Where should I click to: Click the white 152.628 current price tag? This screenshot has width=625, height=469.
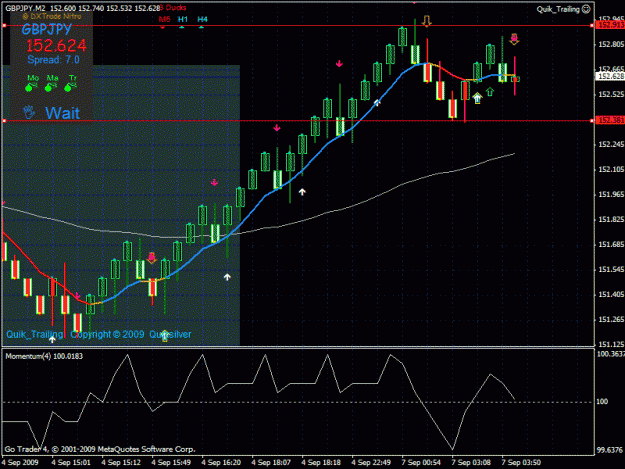pos(610,76)
